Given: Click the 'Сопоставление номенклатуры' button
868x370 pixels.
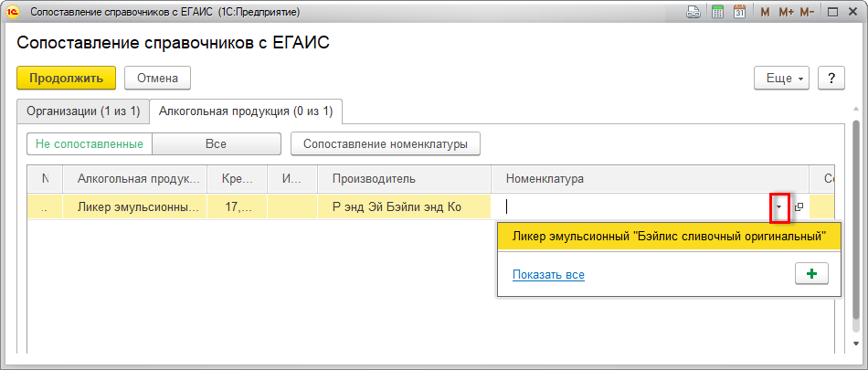Looking at the screenshot, I should point(386,143).
